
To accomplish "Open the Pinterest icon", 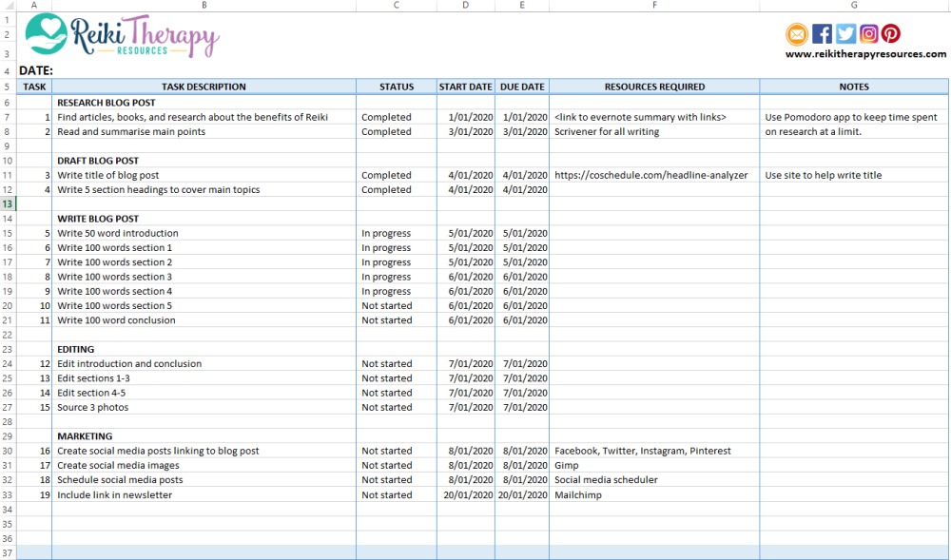I will (891, 34).
